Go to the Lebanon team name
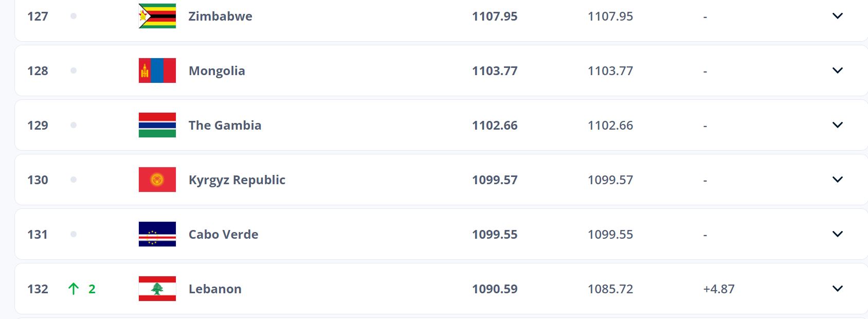The image size is (868, 319). [215, 289]
